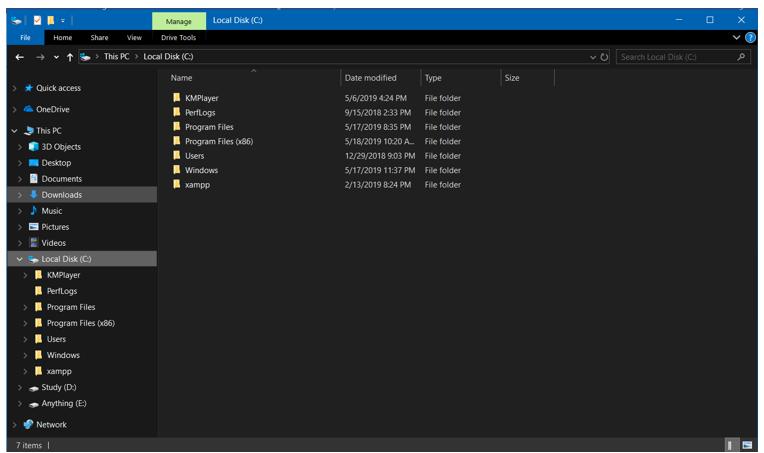Open the xampp folder in file list
Image resolution: width=764 pixels, height=453 pixels.
[197, 185]
